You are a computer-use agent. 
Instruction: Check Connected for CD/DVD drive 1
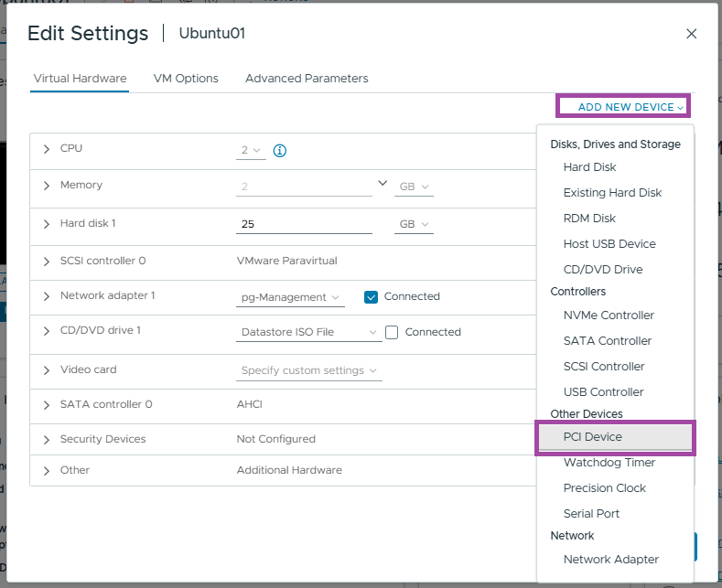coord(392,333)
